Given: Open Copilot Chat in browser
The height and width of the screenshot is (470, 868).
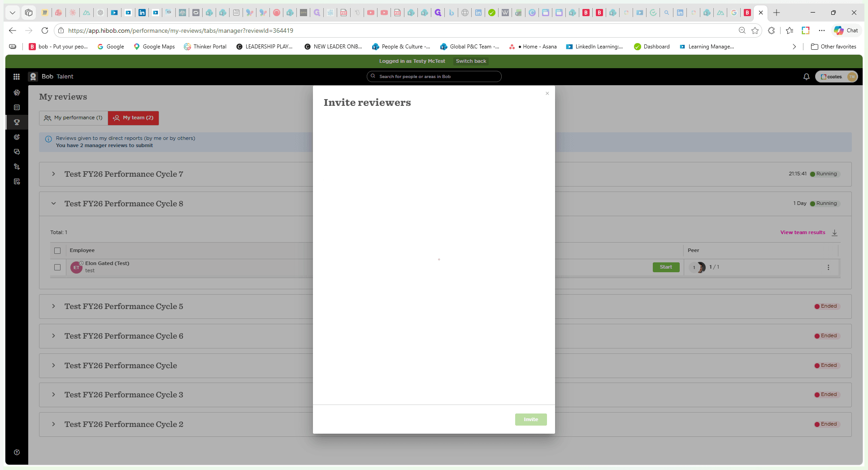Looking at the screenshot, I should (846, 30).
